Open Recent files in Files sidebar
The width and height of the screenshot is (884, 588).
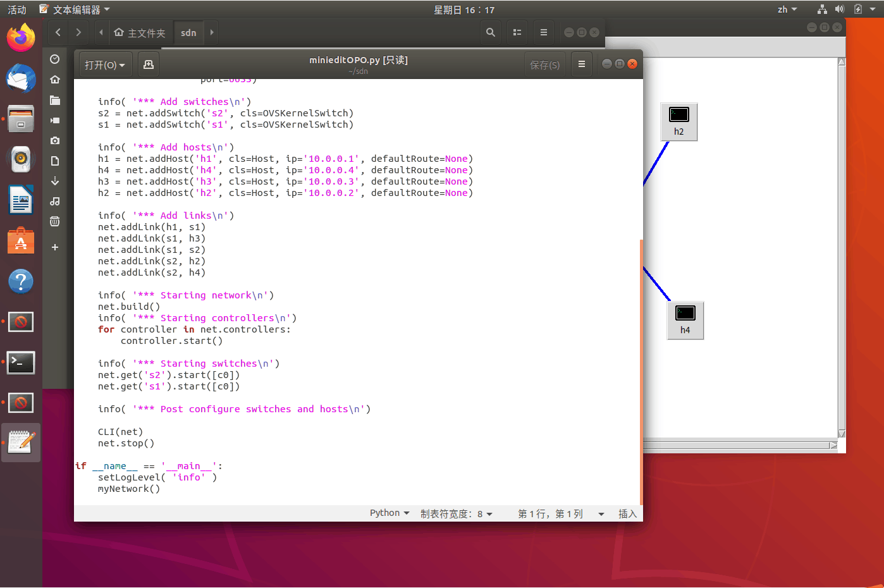(x=55, y=59)
